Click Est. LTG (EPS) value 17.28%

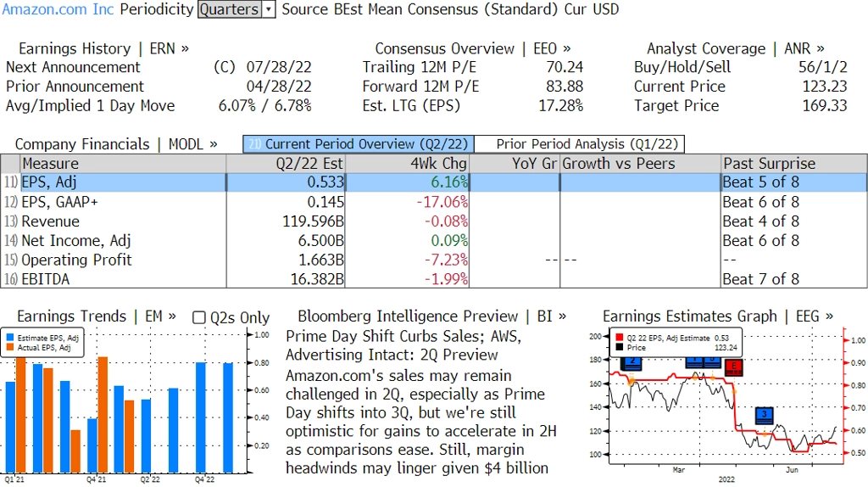[x=561, y=106]
